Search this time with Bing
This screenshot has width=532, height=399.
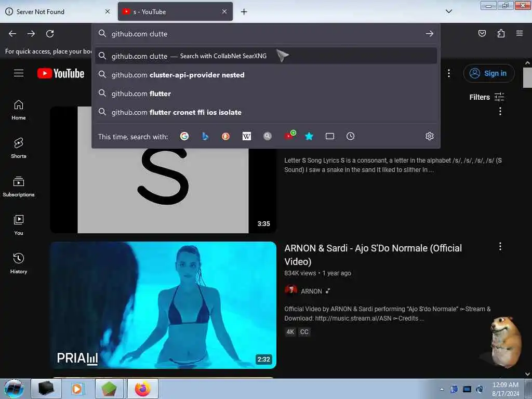click(205, 137)
